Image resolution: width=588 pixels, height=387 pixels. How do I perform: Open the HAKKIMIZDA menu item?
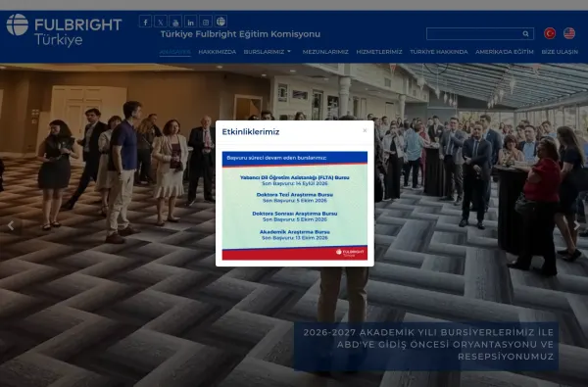(218, 52)
